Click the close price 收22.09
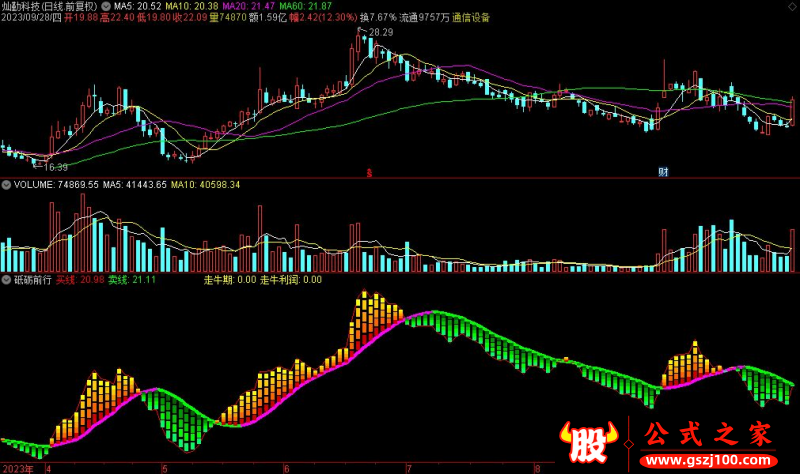Viewport: 800px width, 474px height. pyautogui.click(x=190, y=17)
